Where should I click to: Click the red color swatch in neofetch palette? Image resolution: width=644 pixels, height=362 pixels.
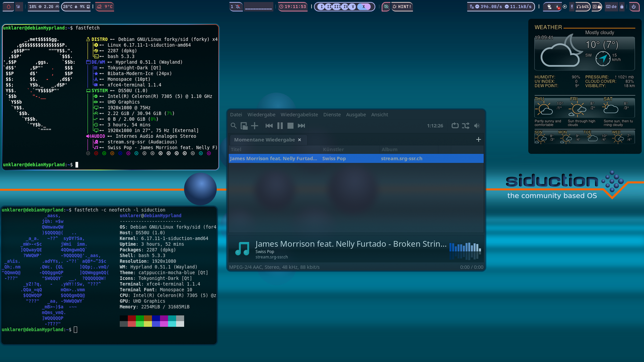click(x=131, y=318)
